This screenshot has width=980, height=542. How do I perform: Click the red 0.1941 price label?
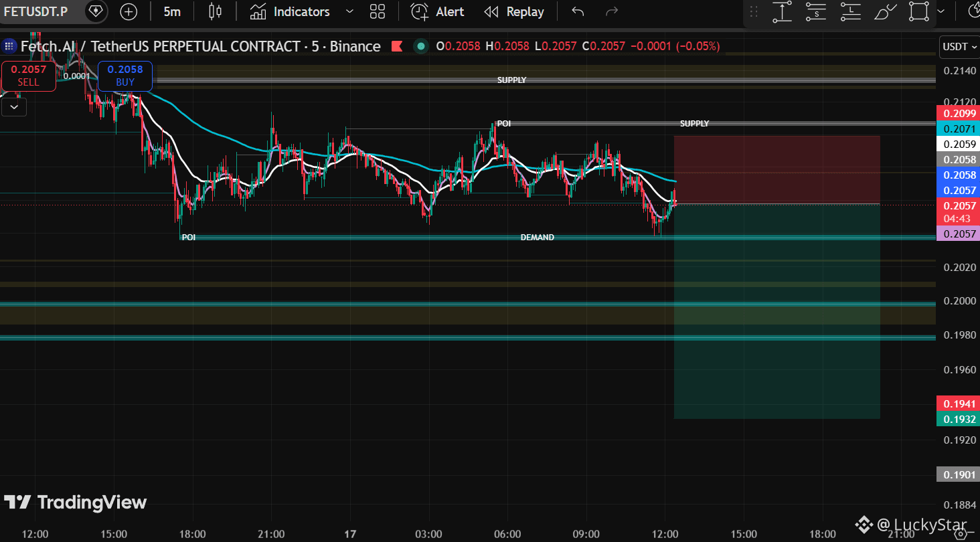(x=959, y=403)
